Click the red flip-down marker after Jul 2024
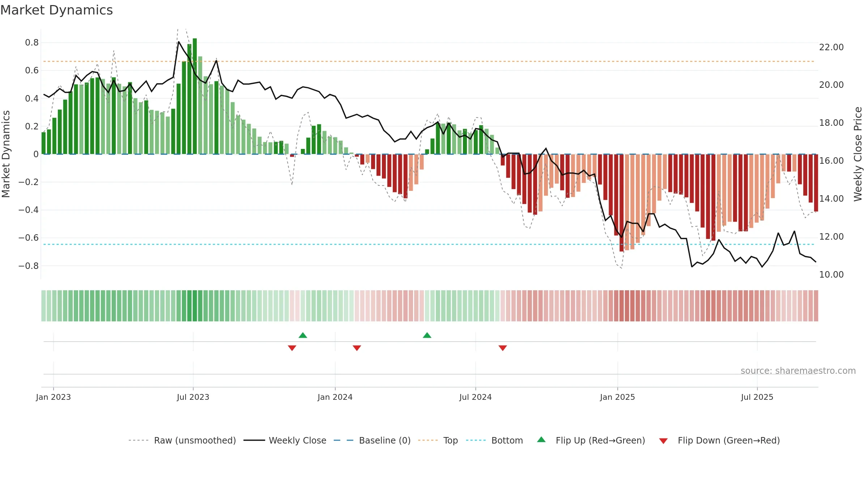This screenshot has width=868, height=488. click(503, 348)
